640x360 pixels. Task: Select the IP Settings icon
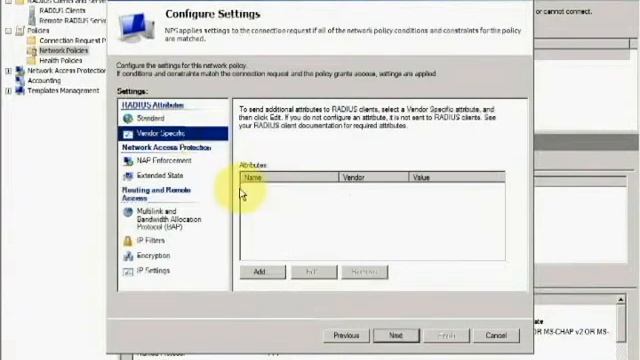coord(128,271)
